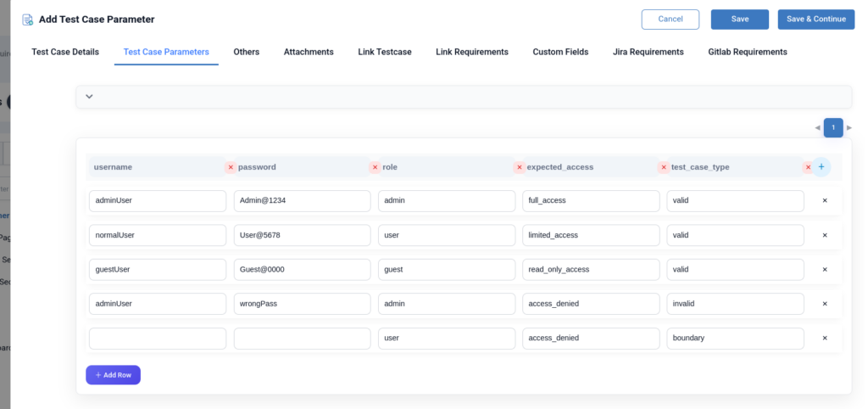Open the Attachments tab
Screen dimensions: 868x409
pos(309,52)
